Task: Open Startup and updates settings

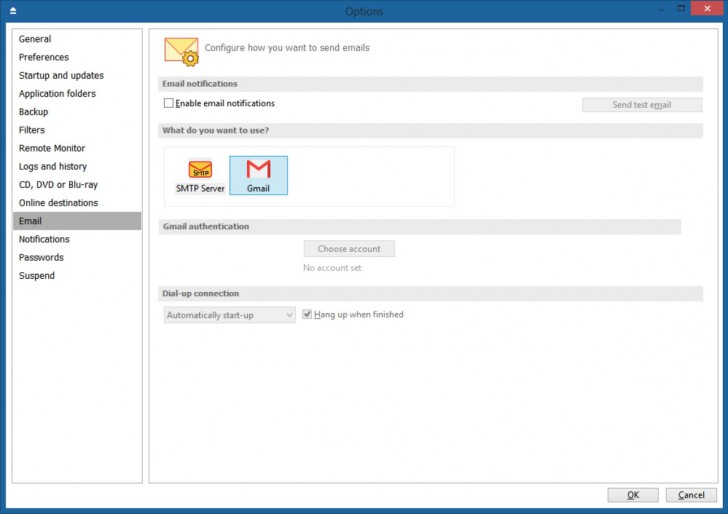Action: 77,75
